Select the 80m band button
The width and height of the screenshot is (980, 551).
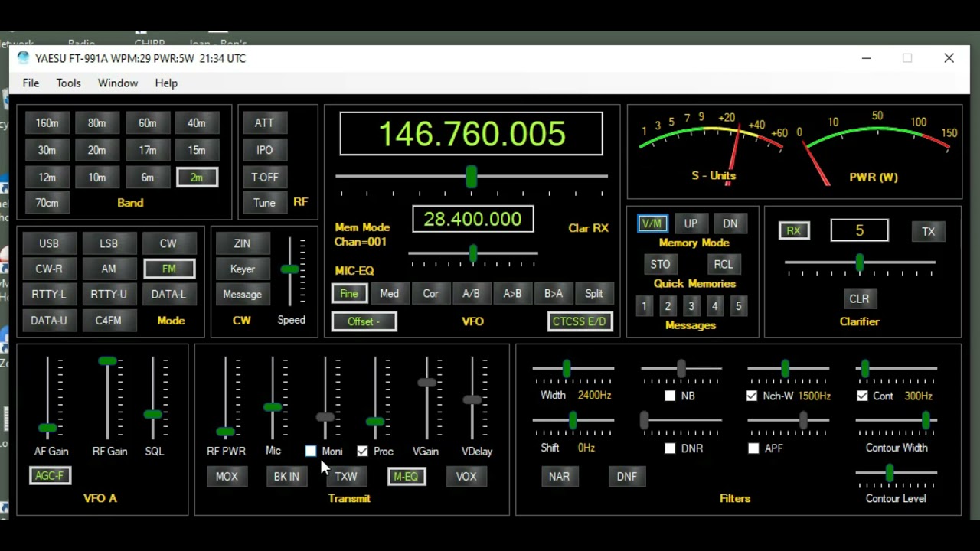click(x=96, y=122)
